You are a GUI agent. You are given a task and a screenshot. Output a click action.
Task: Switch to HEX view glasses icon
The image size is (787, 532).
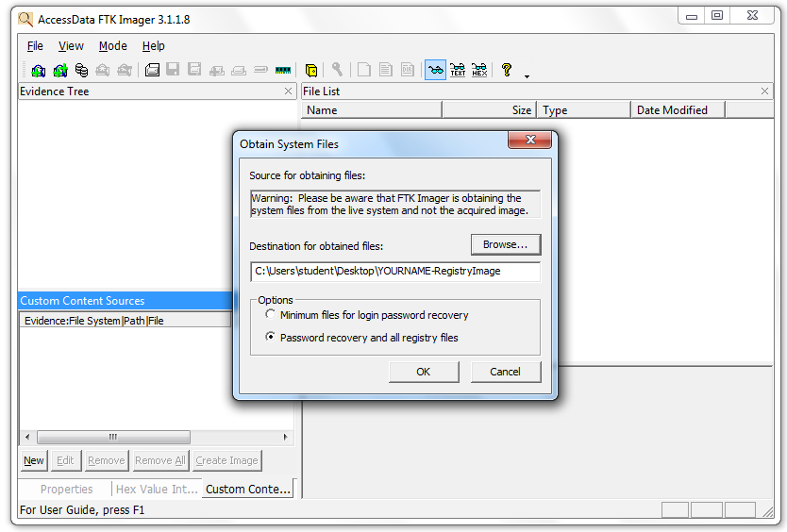tap(479, 70)
